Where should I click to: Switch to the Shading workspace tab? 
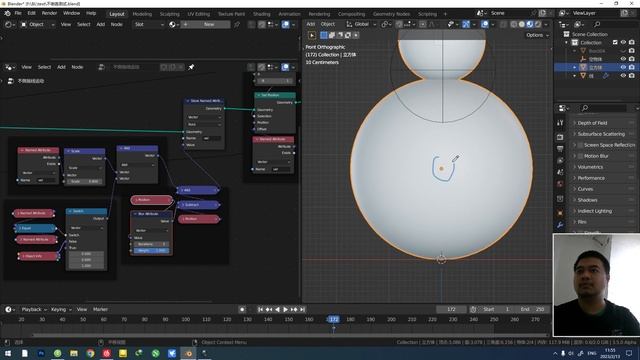click(x=261, y=14)
